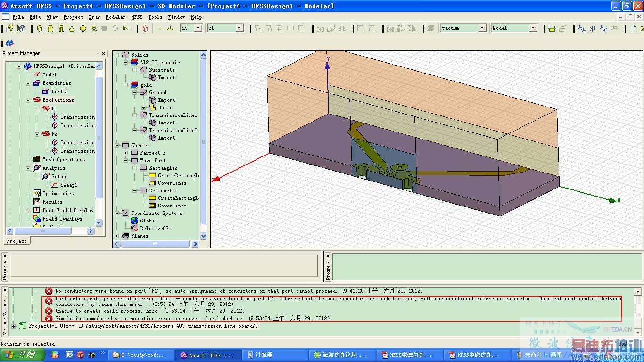This screenshot has width=644, height=362.
Task: Collapse the Excitations tree node
Action: (28, 100)
